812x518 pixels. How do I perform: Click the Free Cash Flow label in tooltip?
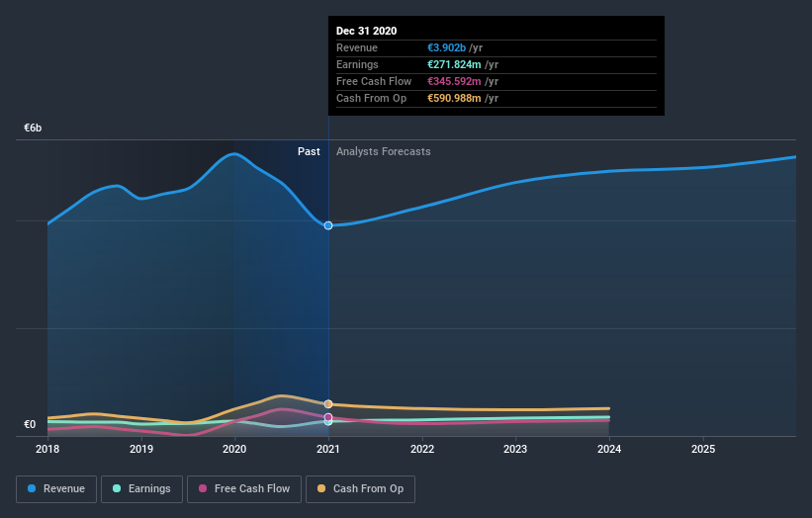pos(374,81)
